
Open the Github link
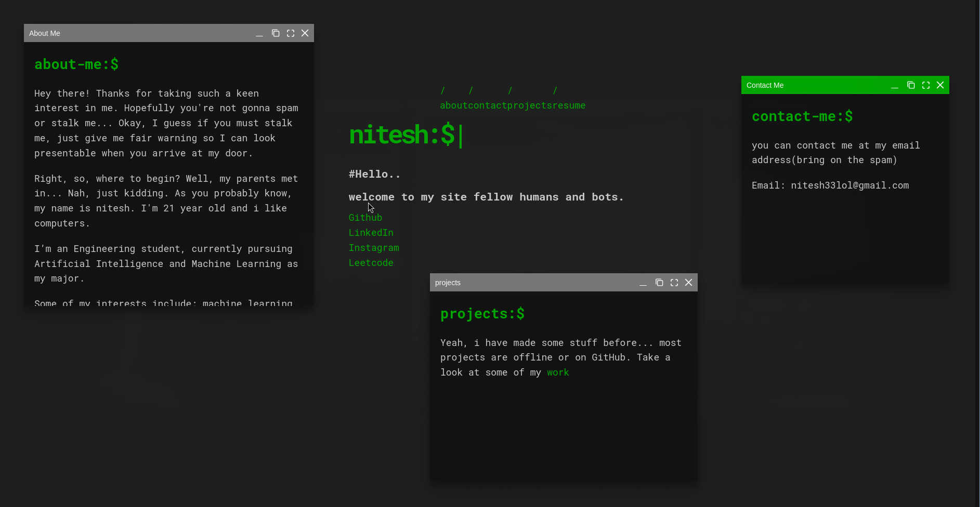coord(365,218)
